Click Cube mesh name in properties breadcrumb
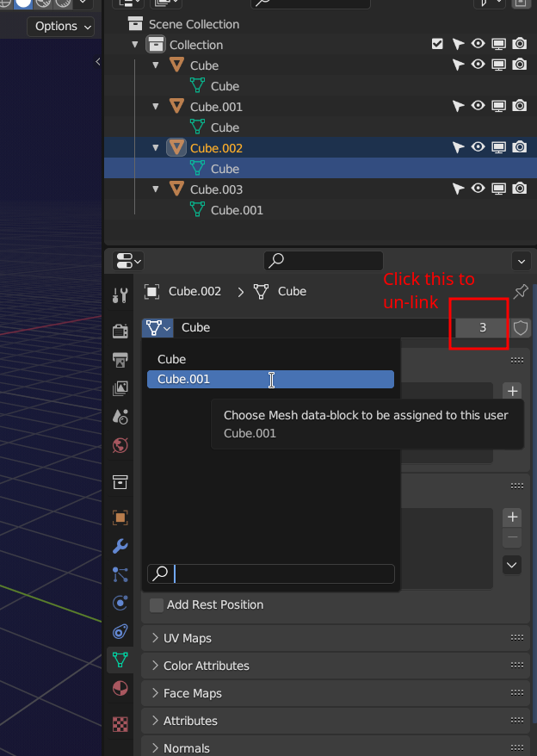 click(x=292, y=291)
